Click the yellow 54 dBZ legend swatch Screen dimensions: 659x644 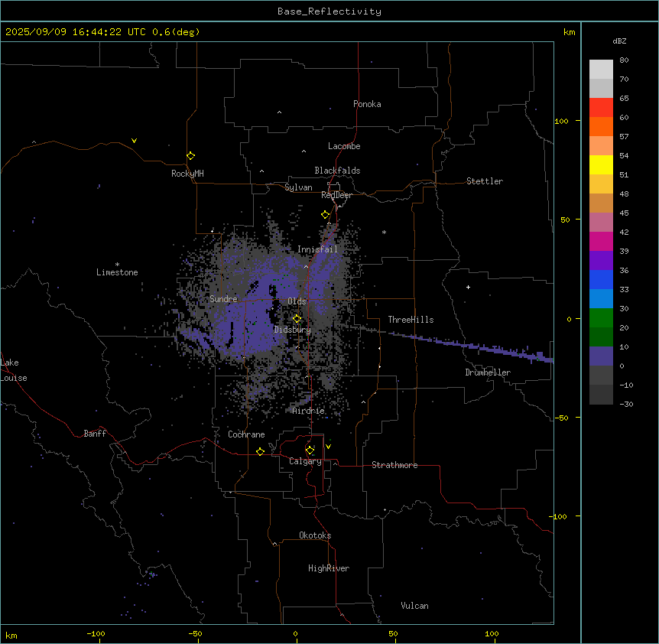click(x=601, y=164)
